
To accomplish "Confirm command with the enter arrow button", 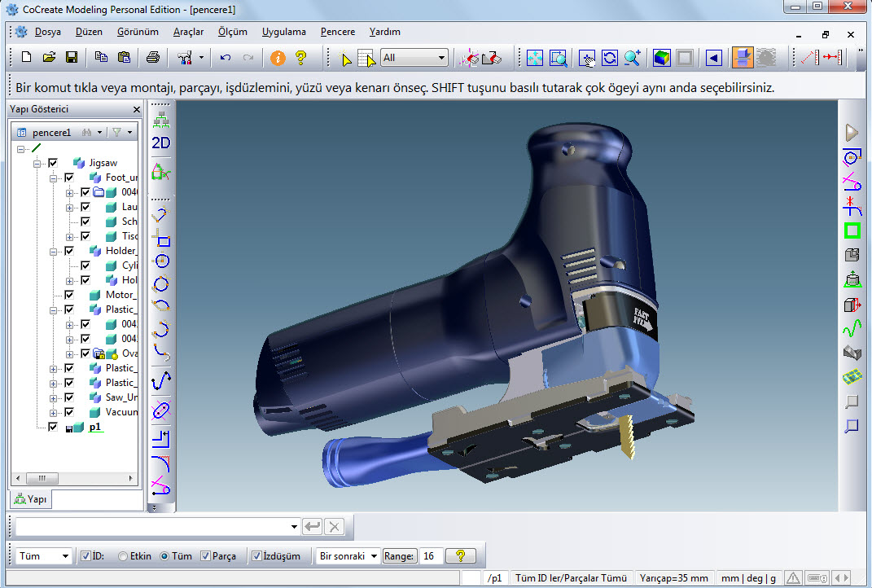I will [313, 526].
